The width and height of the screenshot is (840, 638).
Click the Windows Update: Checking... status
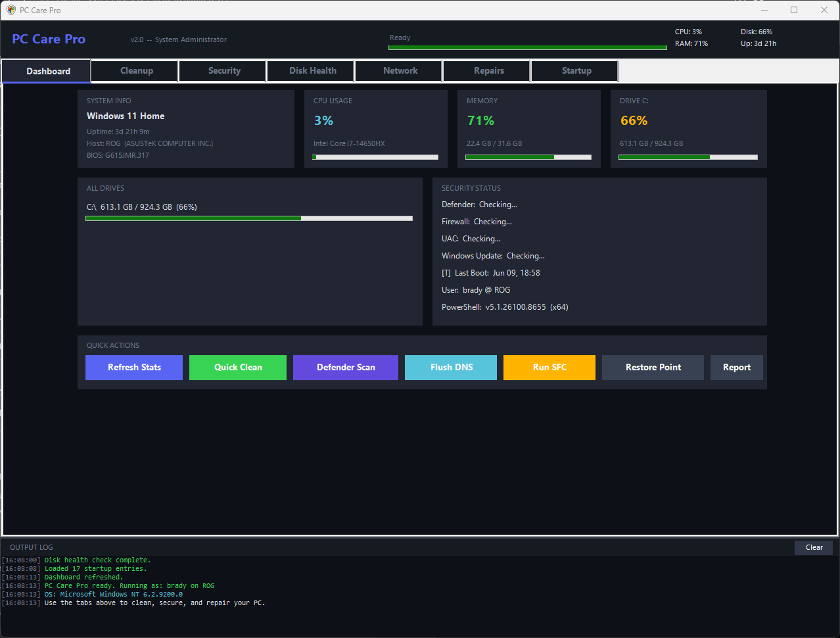(493, 256)
